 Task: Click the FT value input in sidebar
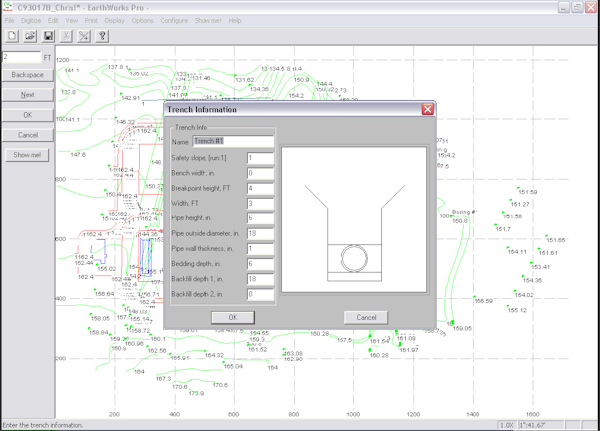click(x=21, y=57)
